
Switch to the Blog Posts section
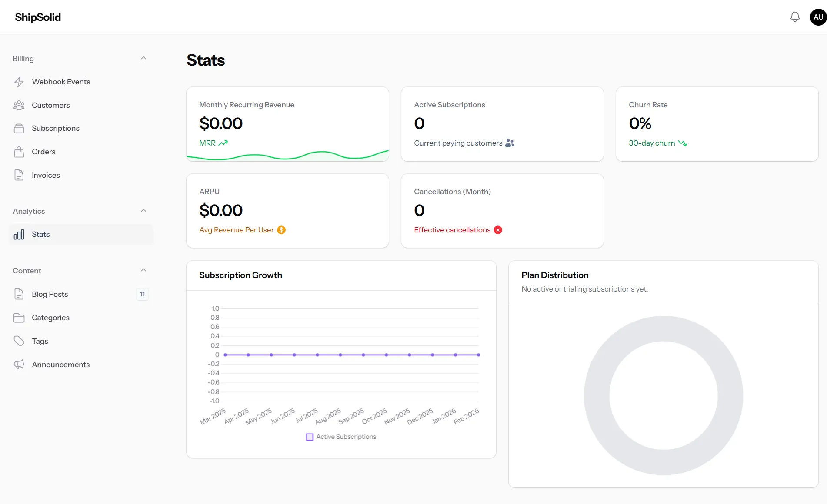[50, 294]
